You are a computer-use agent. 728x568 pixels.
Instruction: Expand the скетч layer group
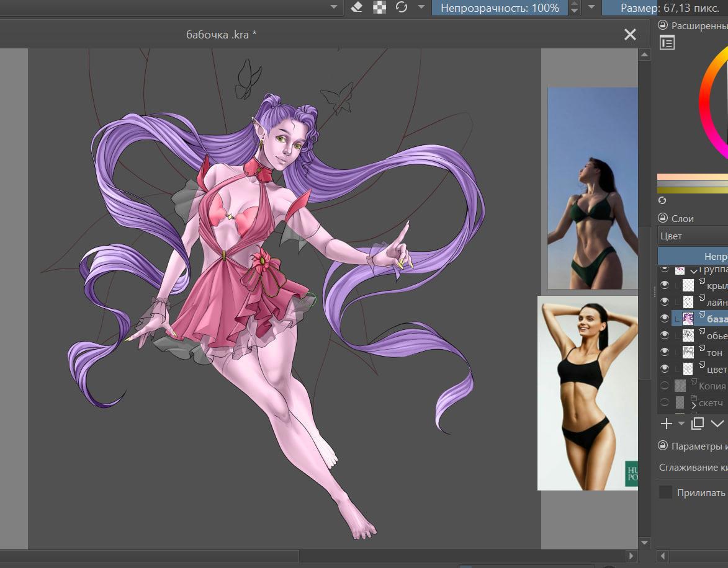point(694,404)
